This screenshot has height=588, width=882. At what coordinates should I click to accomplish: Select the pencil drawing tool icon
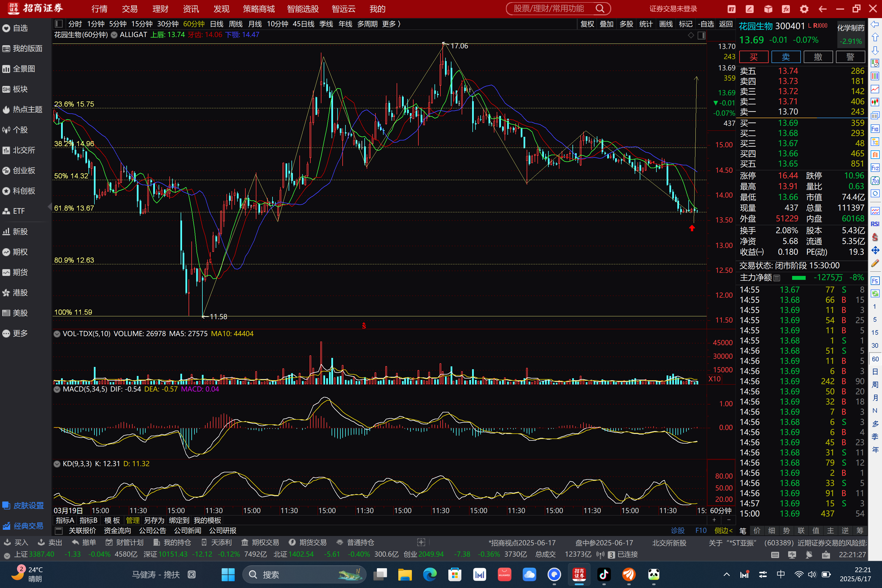[874, 263]
